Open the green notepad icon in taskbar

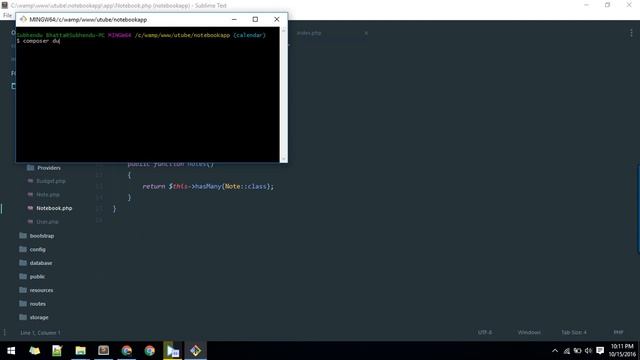click(57, 351)
